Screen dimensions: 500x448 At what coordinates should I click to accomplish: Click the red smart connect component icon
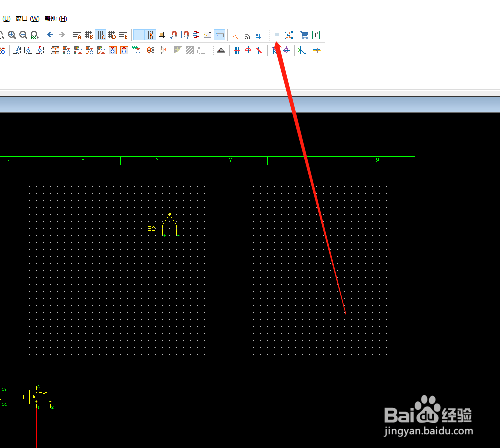click(x=196, y=35)
